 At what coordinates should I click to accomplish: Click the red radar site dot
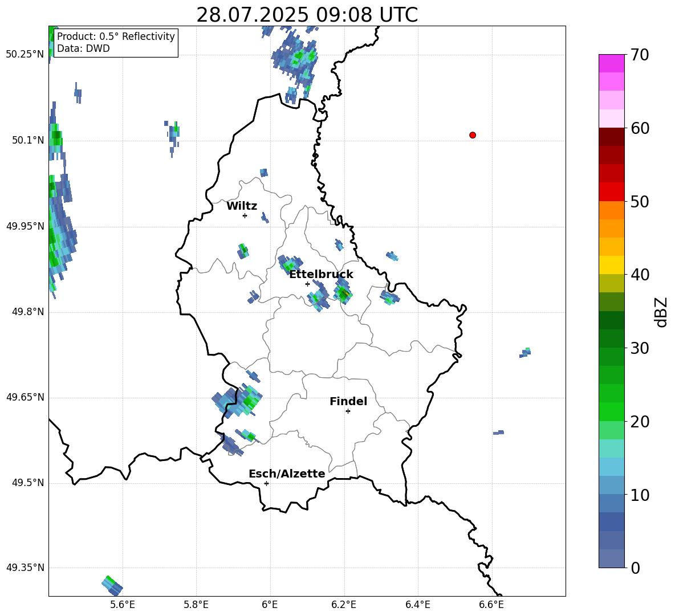tap(473, 135)
